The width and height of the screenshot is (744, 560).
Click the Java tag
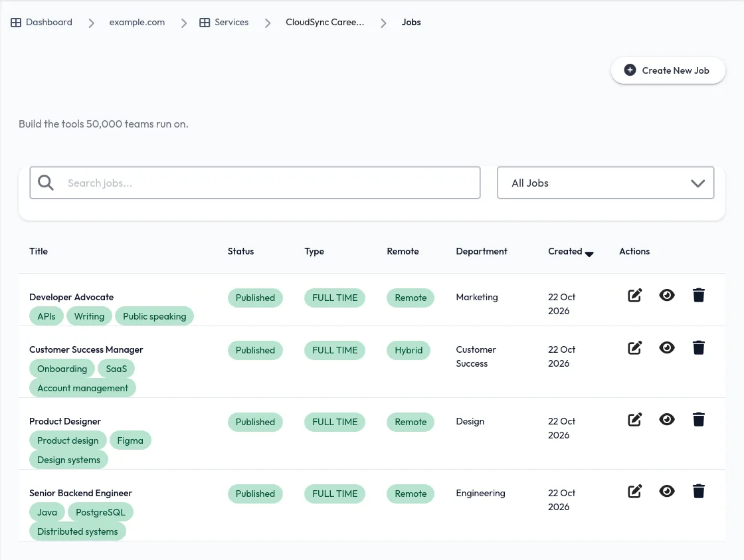47,512
